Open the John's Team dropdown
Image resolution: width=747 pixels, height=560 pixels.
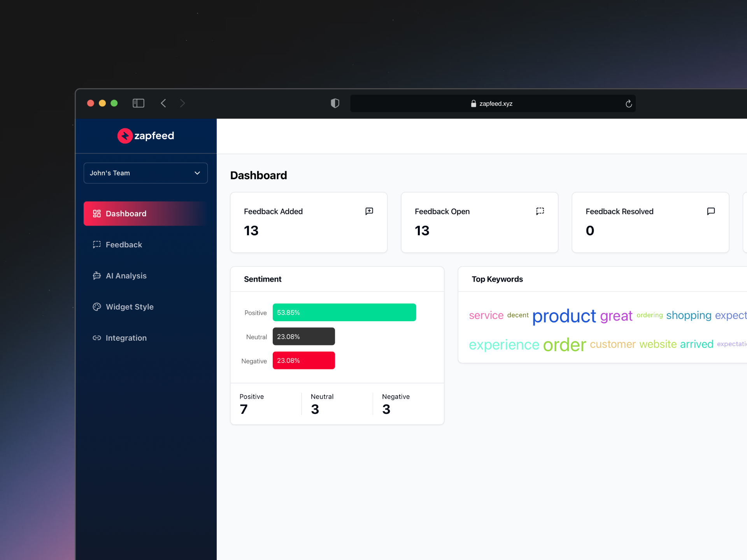(x=146, y=173)
